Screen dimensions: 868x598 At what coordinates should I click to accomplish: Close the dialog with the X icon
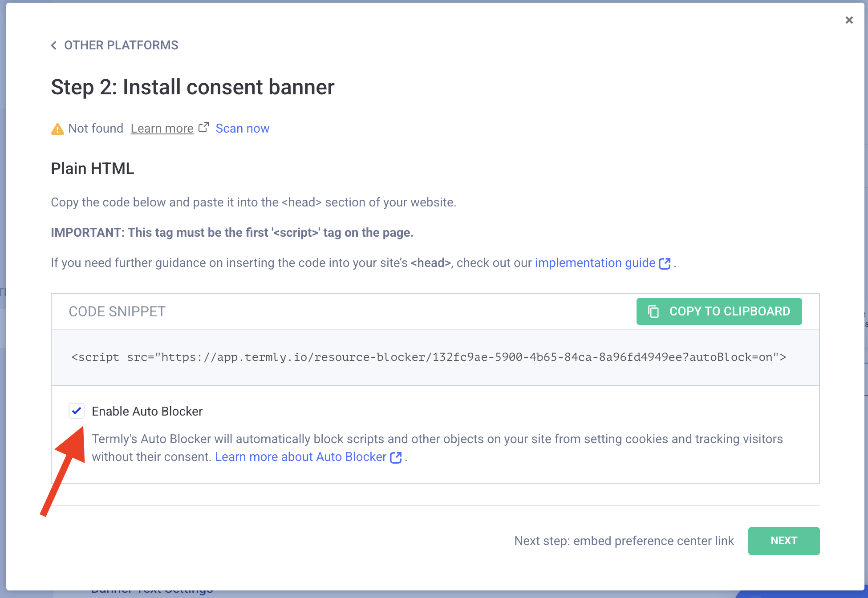[x=849, y=20]
